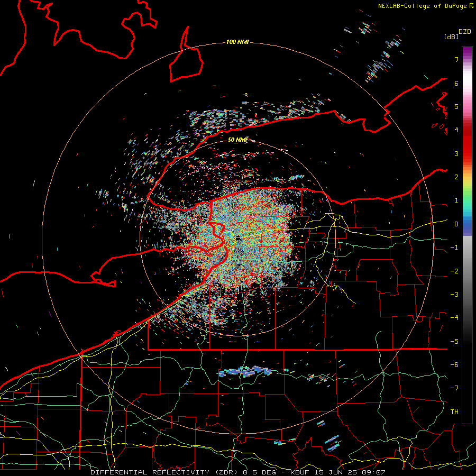
Task: Click the 5 value on color scale
Action: (456, 106)
